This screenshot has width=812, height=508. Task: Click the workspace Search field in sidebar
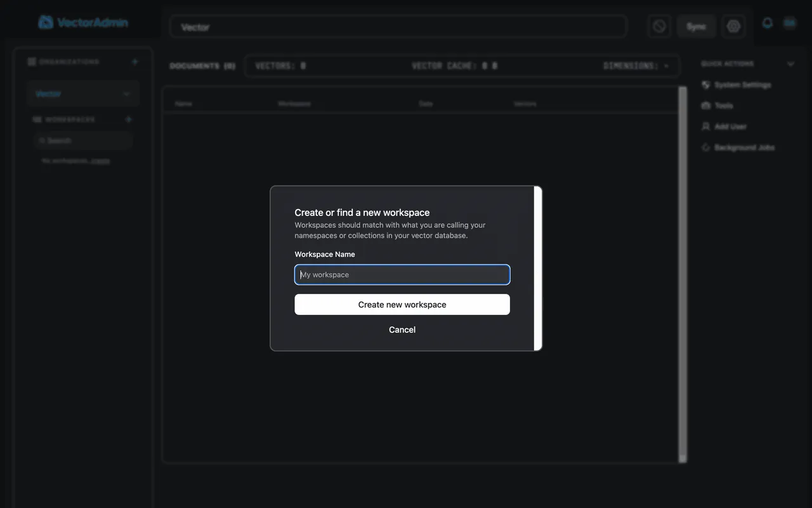pos(83,140)
